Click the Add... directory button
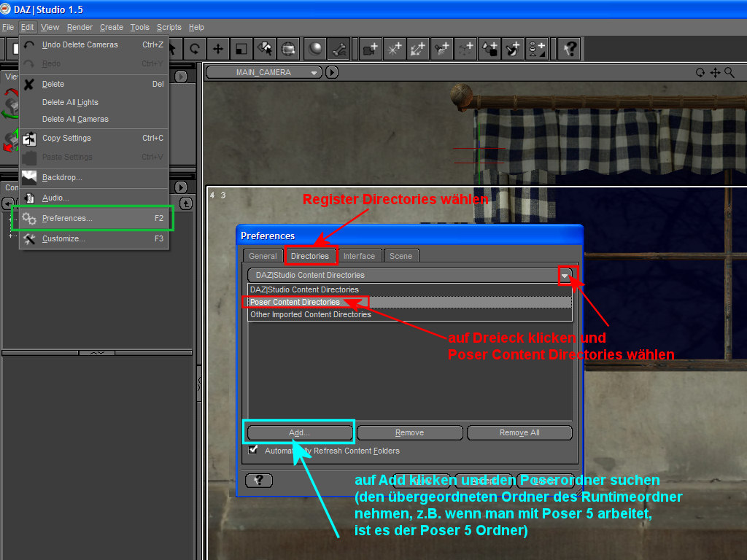Image resolution: width=747 pixels, height=560 pixels. pos(299,432)
